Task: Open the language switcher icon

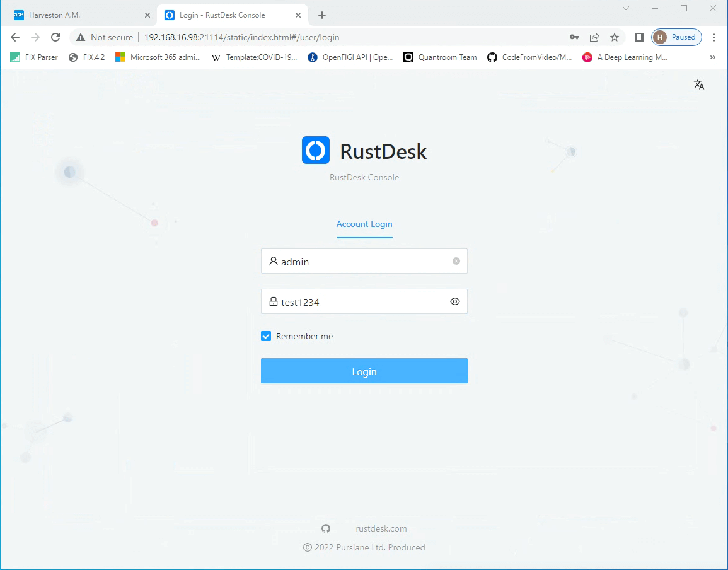Action: click(x=699, y=84)
